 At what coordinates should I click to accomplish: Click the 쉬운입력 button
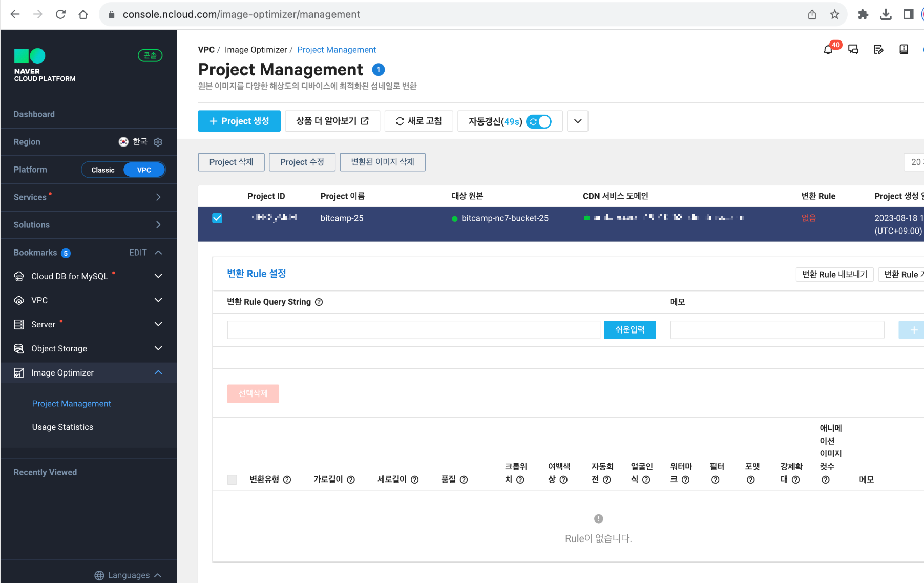[629, 330]
